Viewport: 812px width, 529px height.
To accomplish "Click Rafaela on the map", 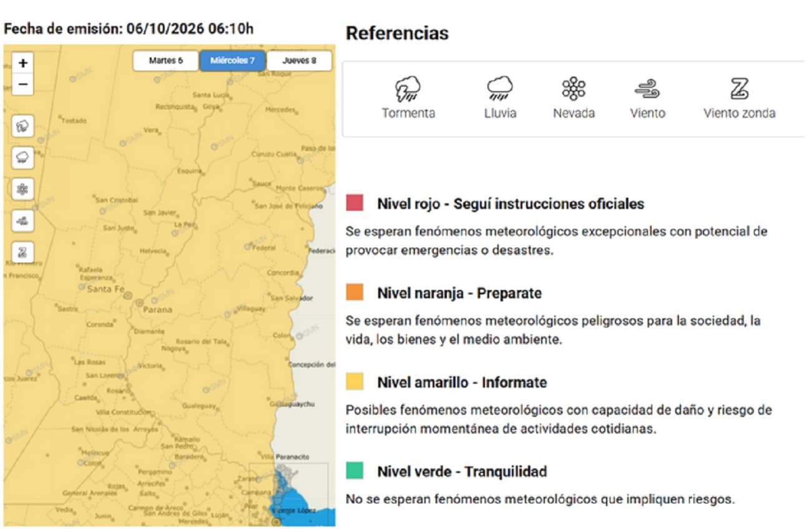I will point(90,269).
